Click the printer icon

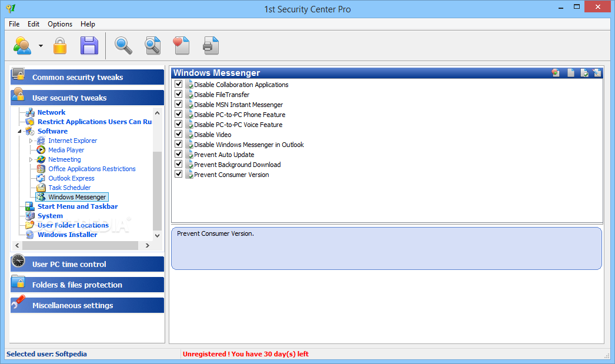[x=211, y=45]
